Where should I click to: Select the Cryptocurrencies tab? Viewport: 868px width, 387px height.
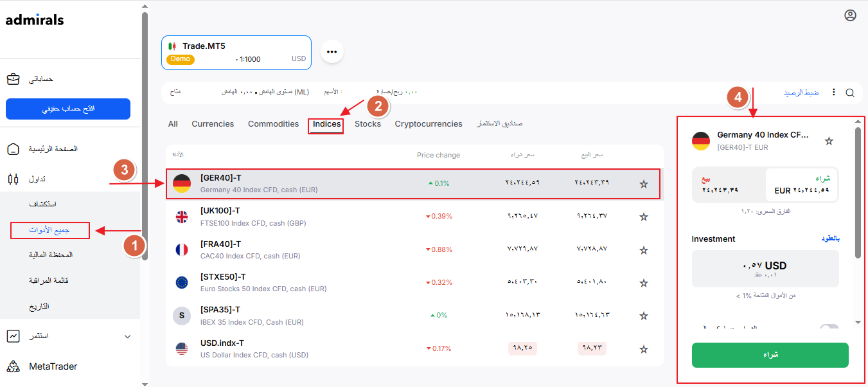pyautogui.click(x=428, y=124)
